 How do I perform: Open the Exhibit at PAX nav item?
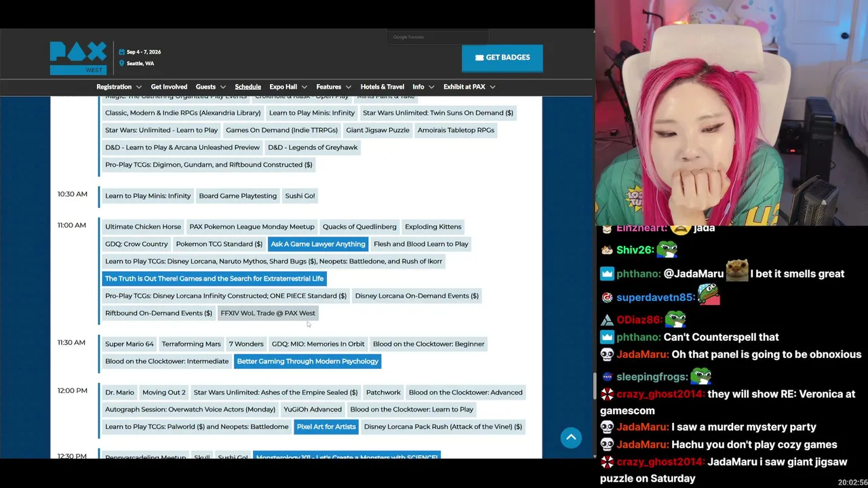point(464,87)
